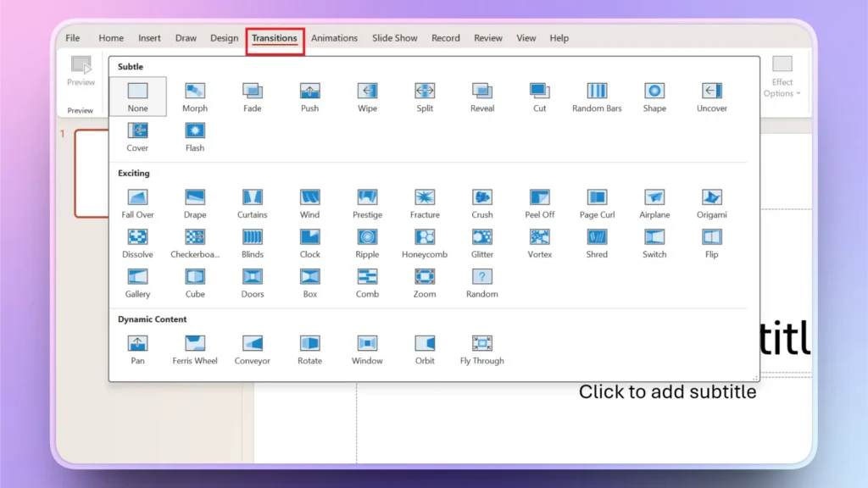
Task: Select the Switch transition
Action: tap(654, 243)
